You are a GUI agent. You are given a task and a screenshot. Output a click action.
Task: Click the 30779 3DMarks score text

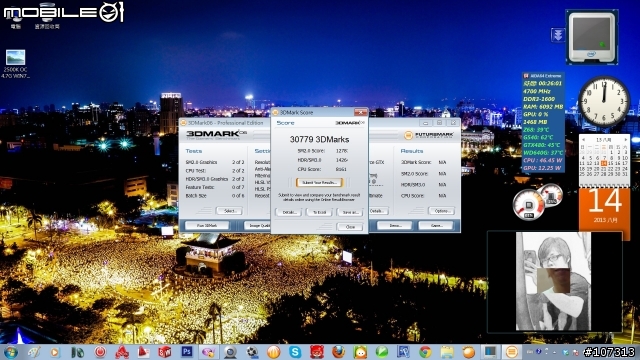319,139
